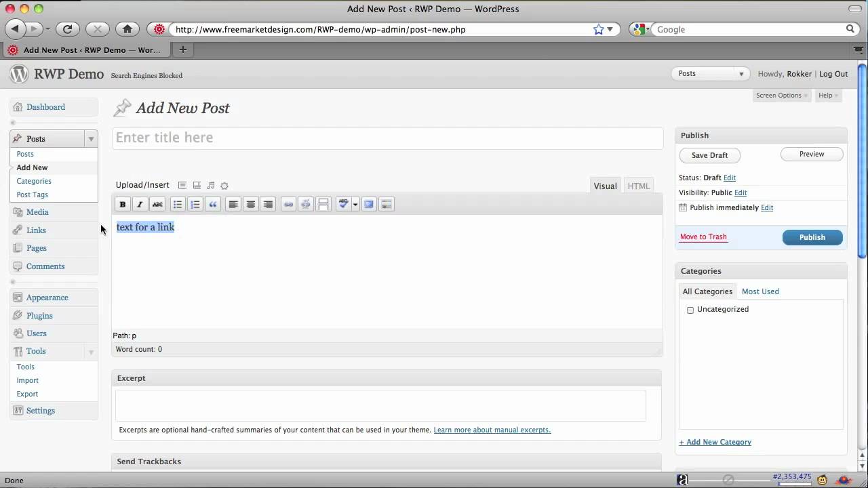Click the blockquote icon
This screenshot has height=488, width=868.
point(213,204)
